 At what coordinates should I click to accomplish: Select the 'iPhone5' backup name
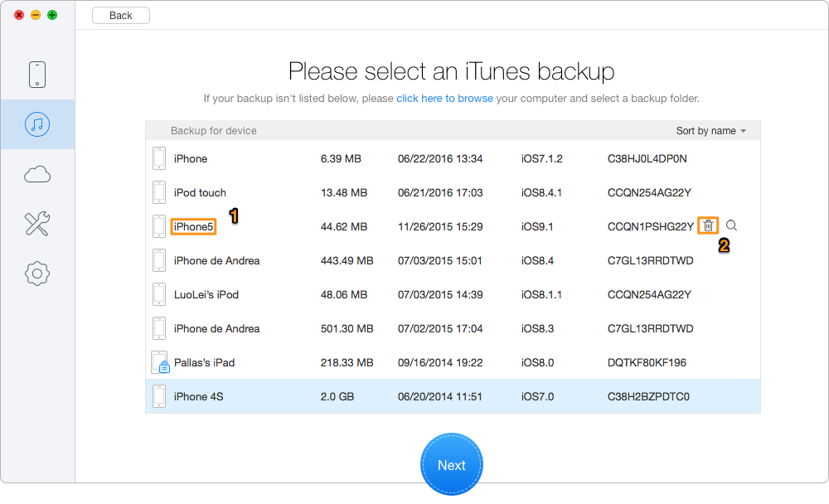(x=193, y=226)
